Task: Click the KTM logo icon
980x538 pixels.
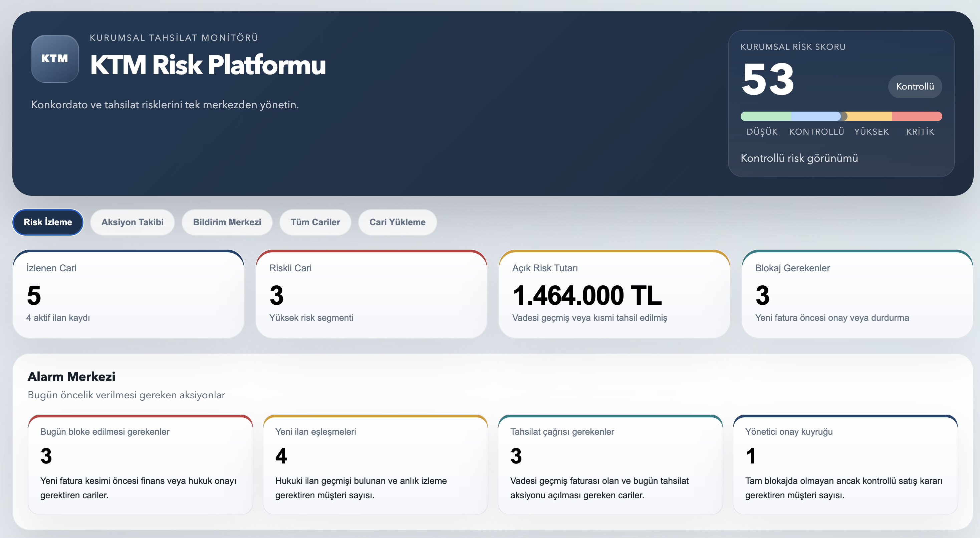Action: tap(55, 58)
